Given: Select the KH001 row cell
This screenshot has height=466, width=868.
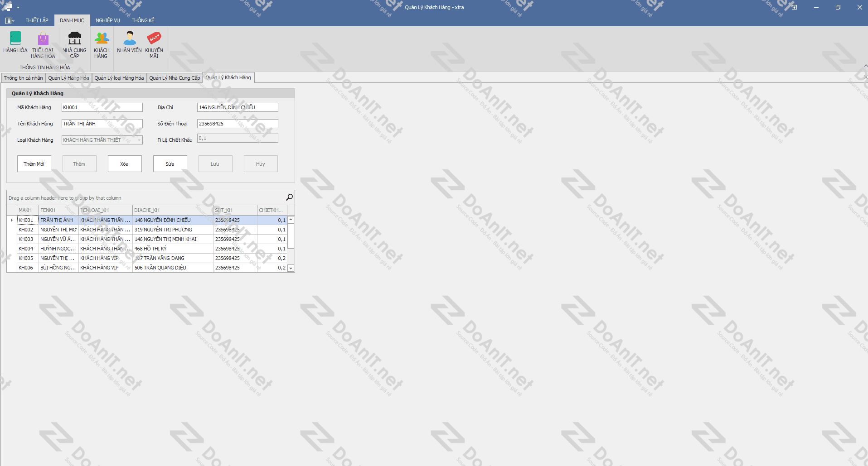Looking at the screenshot, I should point(28,220).
